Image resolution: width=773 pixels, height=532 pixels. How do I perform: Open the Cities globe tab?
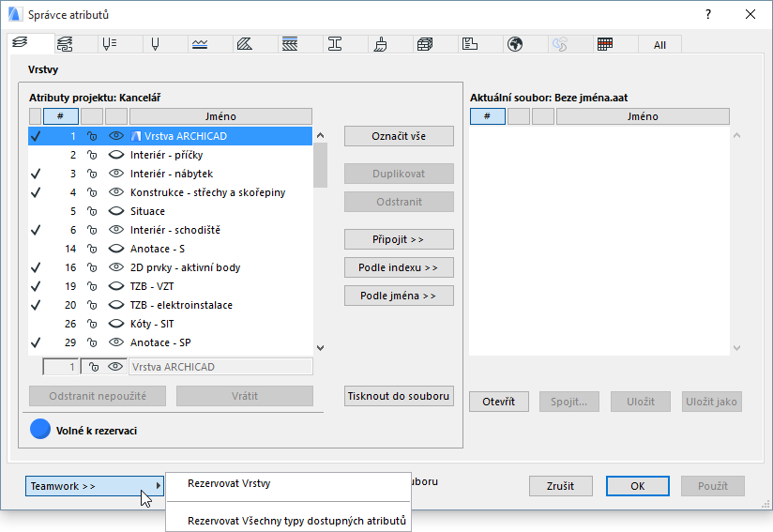(x=515, y=44)
